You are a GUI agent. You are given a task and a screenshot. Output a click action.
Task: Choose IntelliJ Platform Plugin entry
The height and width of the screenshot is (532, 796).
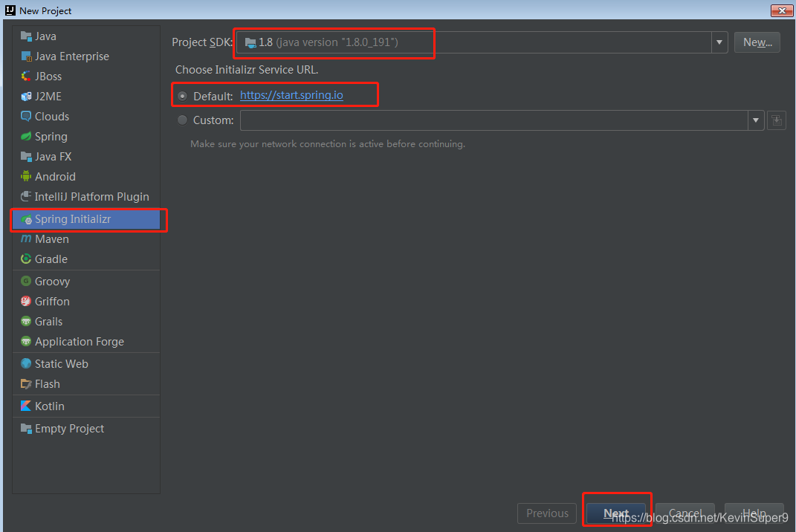tap(86, 196)
